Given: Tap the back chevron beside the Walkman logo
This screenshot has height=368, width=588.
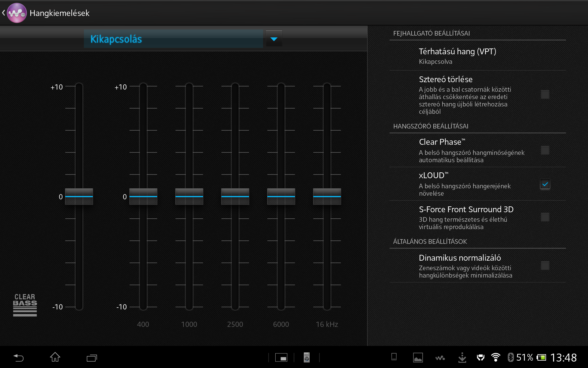Looking at the screenshot, I should point(4,13).
